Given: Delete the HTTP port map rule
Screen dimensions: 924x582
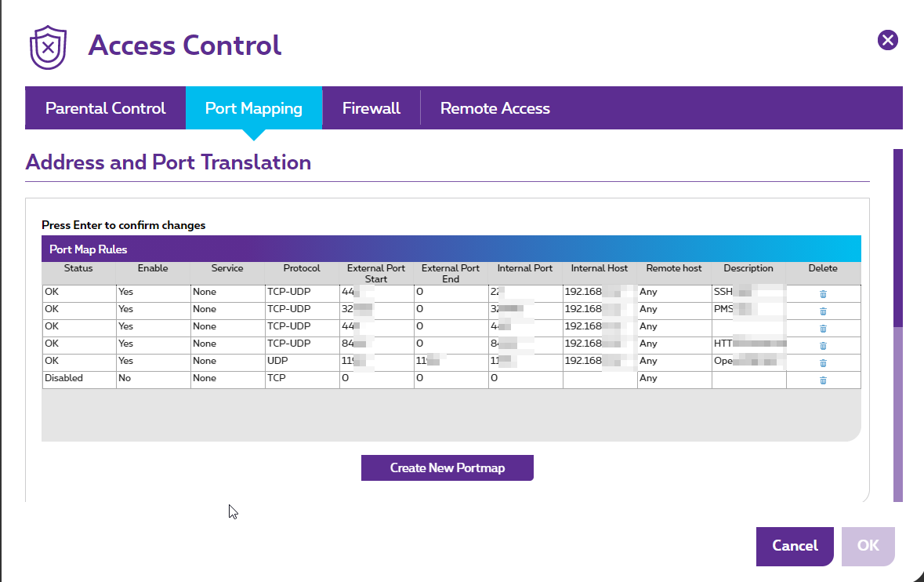Looking at the screenshot, I should (823, 345).
